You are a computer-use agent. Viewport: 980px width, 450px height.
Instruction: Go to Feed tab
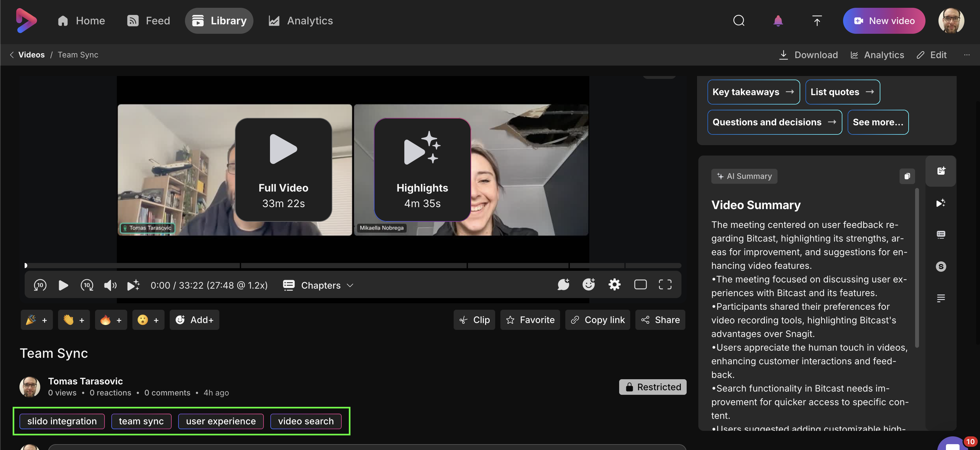[148, 20]
